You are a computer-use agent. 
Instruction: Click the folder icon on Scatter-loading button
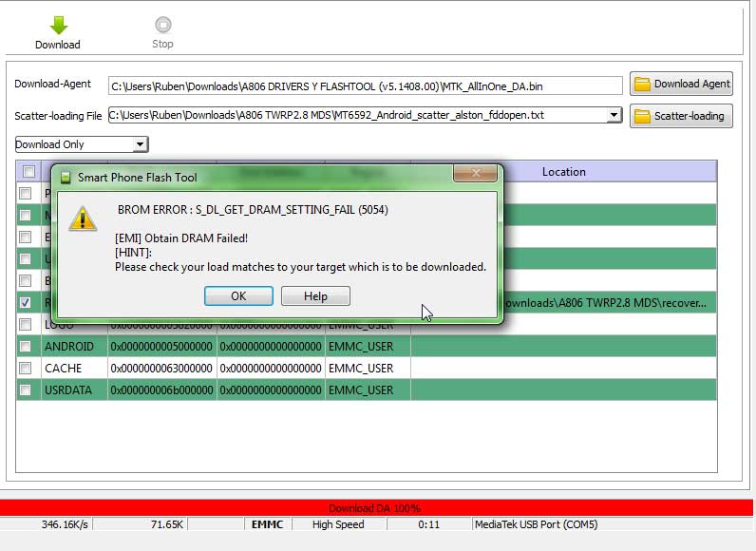[x=642, y=116]
